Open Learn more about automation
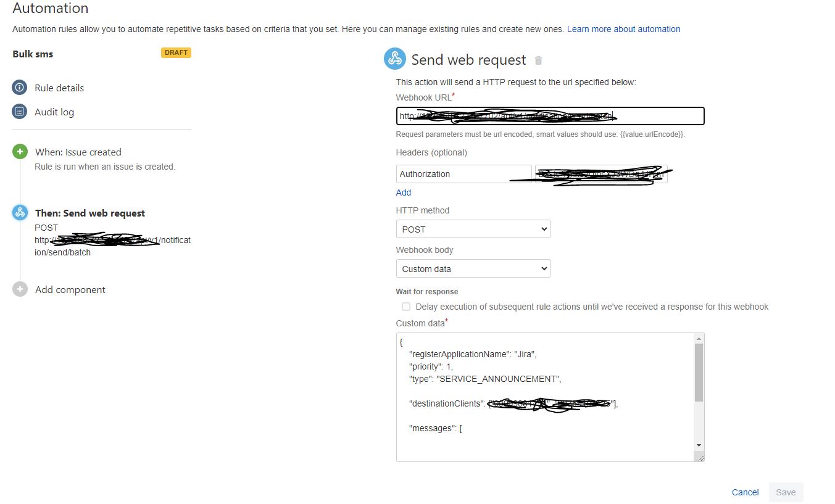The image size is (835, 504). pos(623,29)
